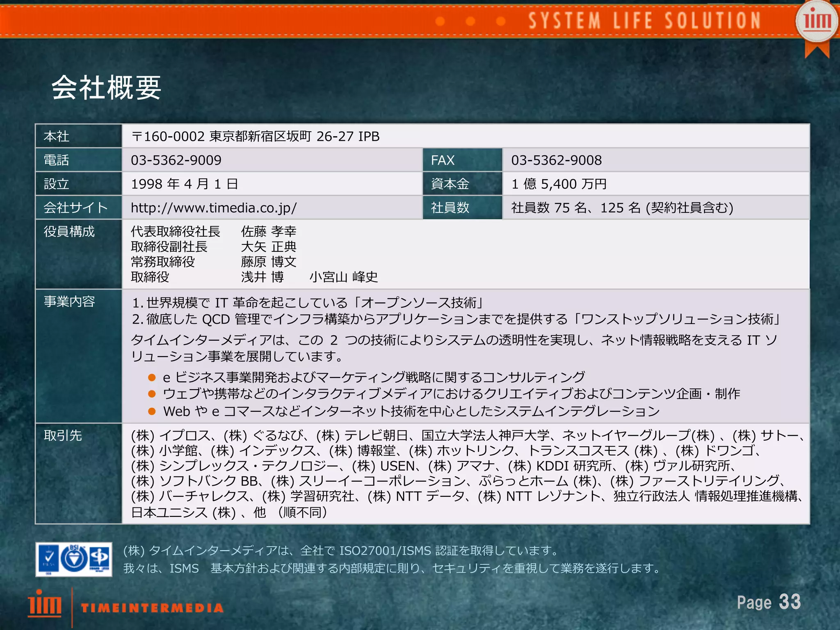Click the 会社サイト row label
This screenshot has height=630, width=840.
click(x=75, y=208)
